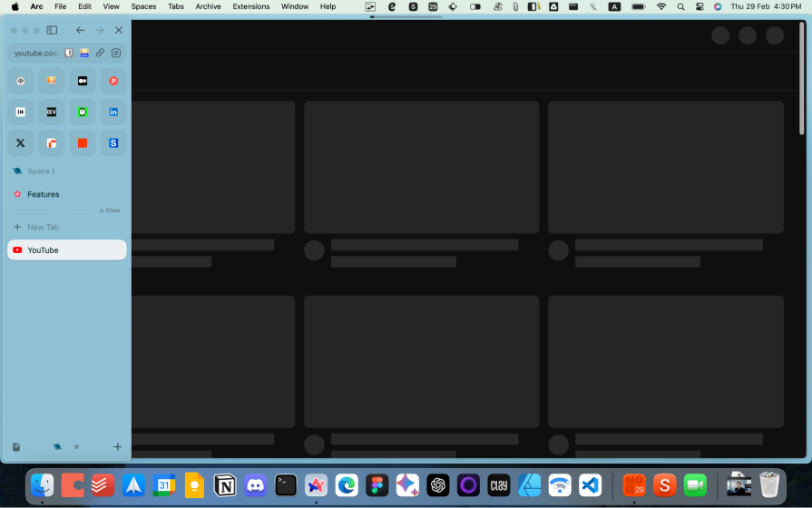This screenshot has height=508, width=812.
Task: Switch to second space dot indicator
Action: [x=76, y=446]
